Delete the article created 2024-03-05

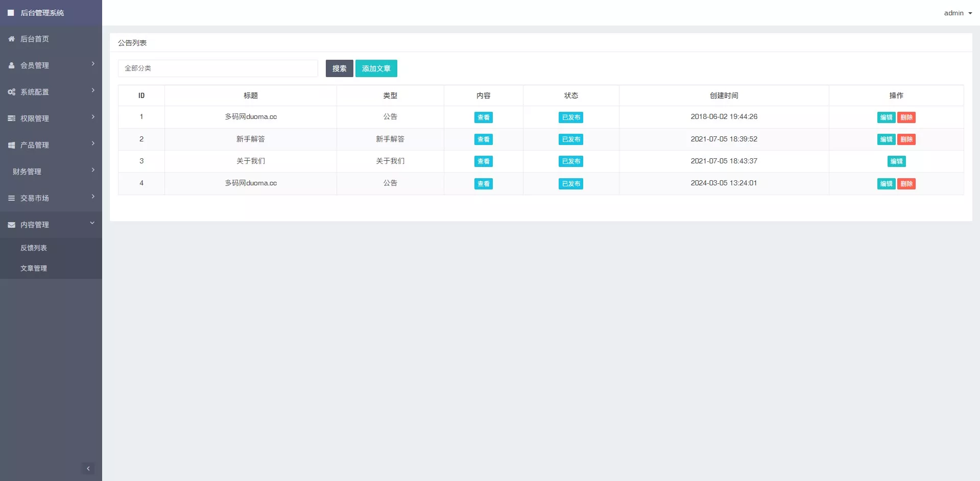(x=906, y=184)
